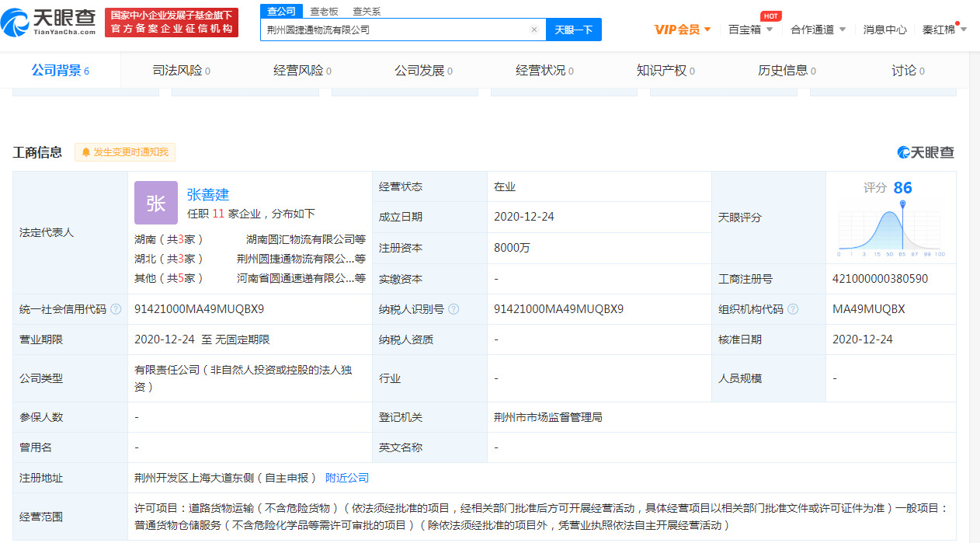Clear the search box with the X icon
The image size is (980, 543).
pyautogui.click(x=534, y=30)
